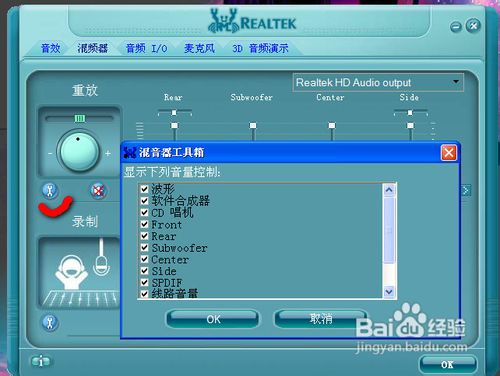Uncheck the Subwoofer checkbox in list
This screenshot has height=376, width=500.
pos(144,247)
